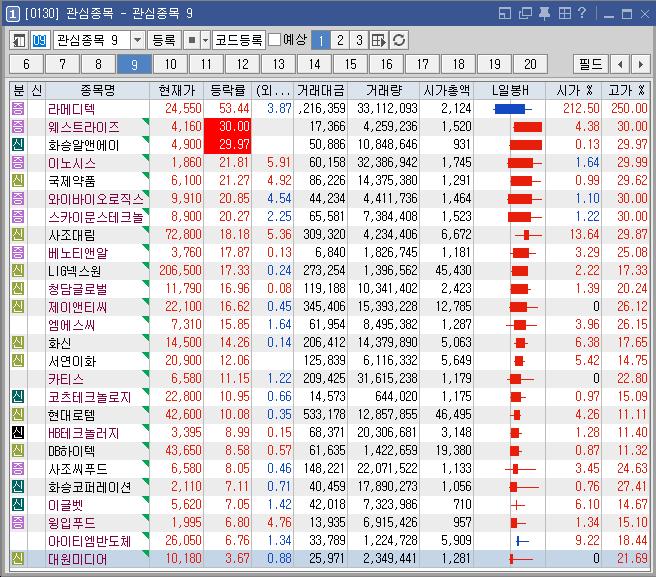Switch to watchlist tab 6

[26, 64]
